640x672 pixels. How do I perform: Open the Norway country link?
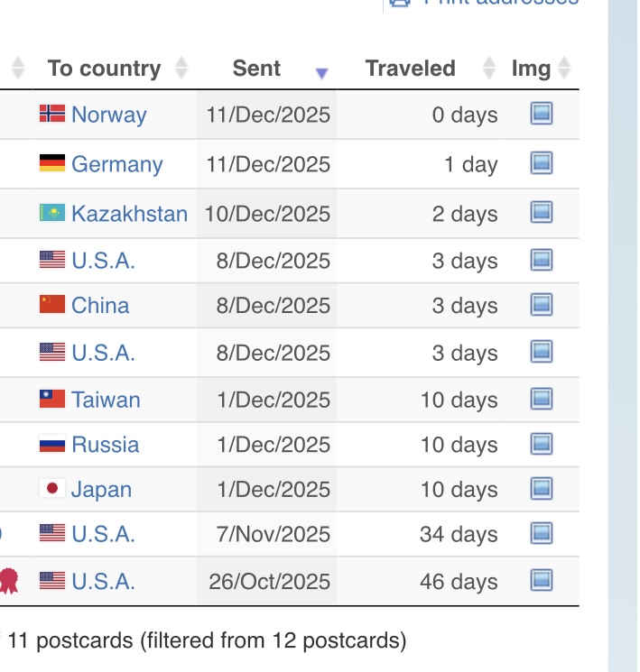[108, 115]
